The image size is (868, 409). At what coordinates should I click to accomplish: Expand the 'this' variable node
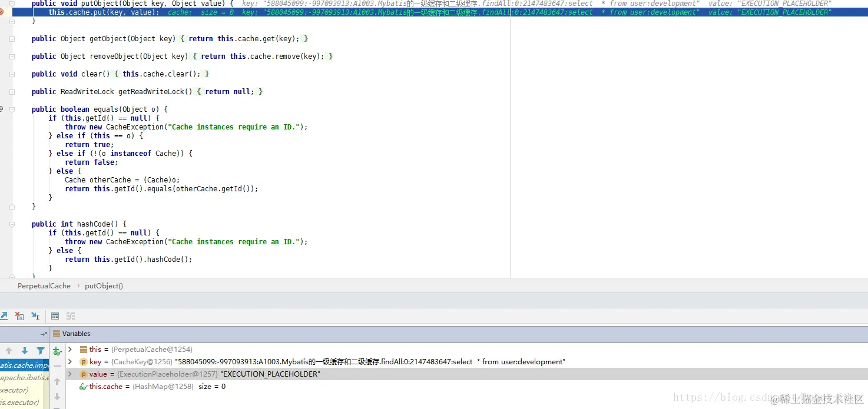70,350
